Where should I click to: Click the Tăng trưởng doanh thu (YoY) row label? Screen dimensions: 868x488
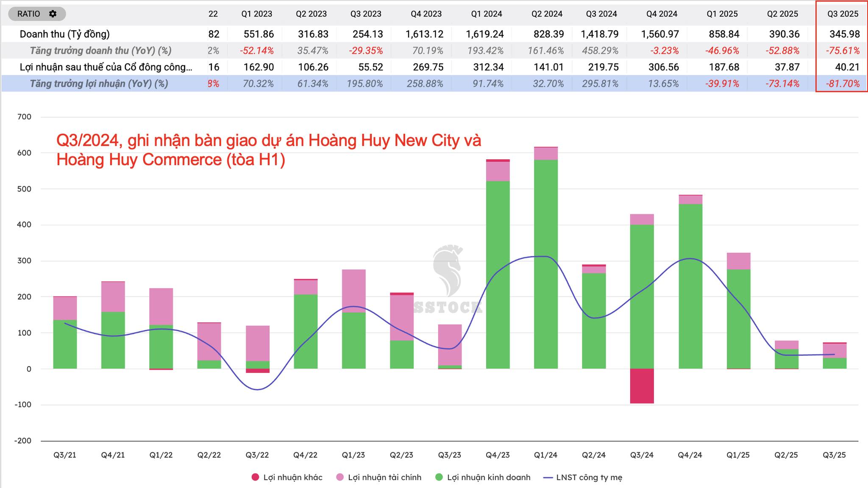pos(100,50)
